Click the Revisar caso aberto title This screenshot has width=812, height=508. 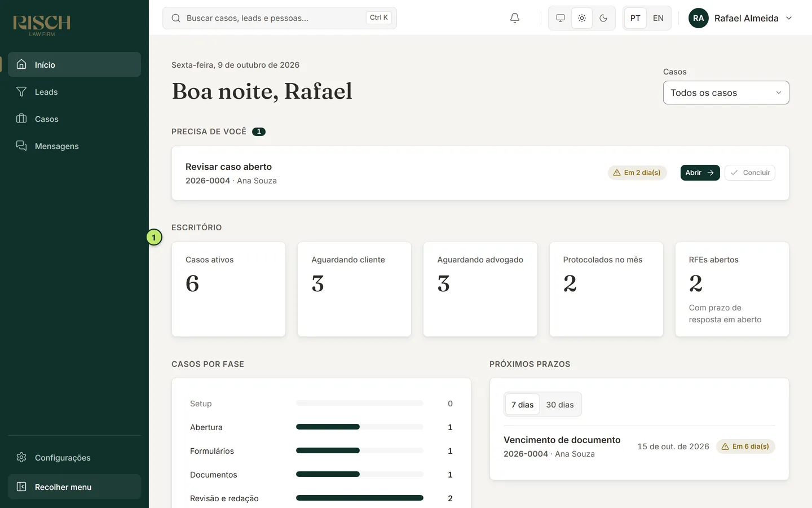coord(228,167)
